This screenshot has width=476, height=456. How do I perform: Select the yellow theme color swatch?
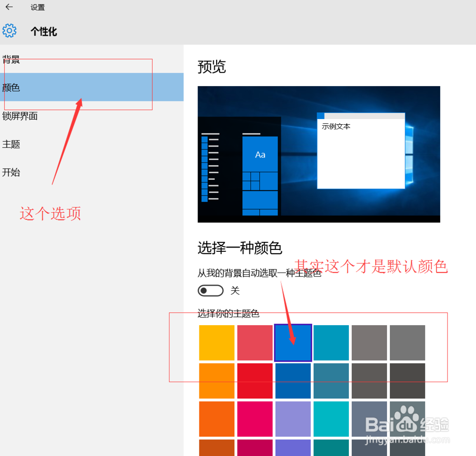click(x=217, y=342)
